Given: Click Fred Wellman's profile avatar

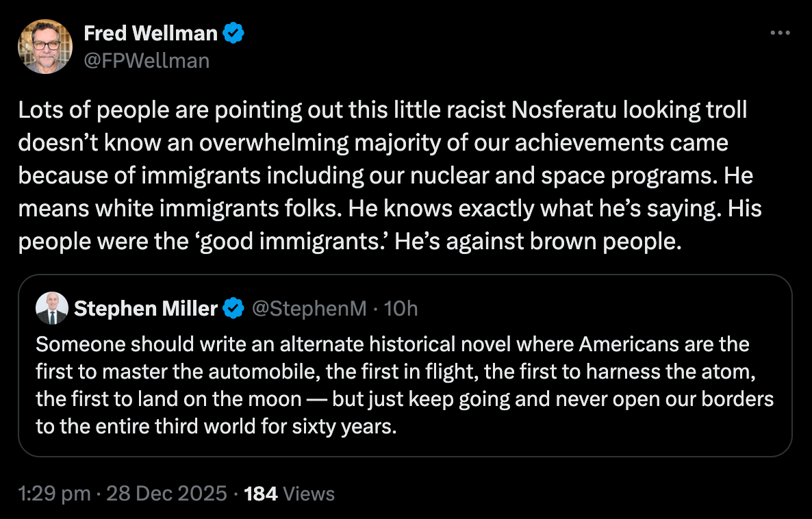Looking at the screenshot, I should coord(45,46).
